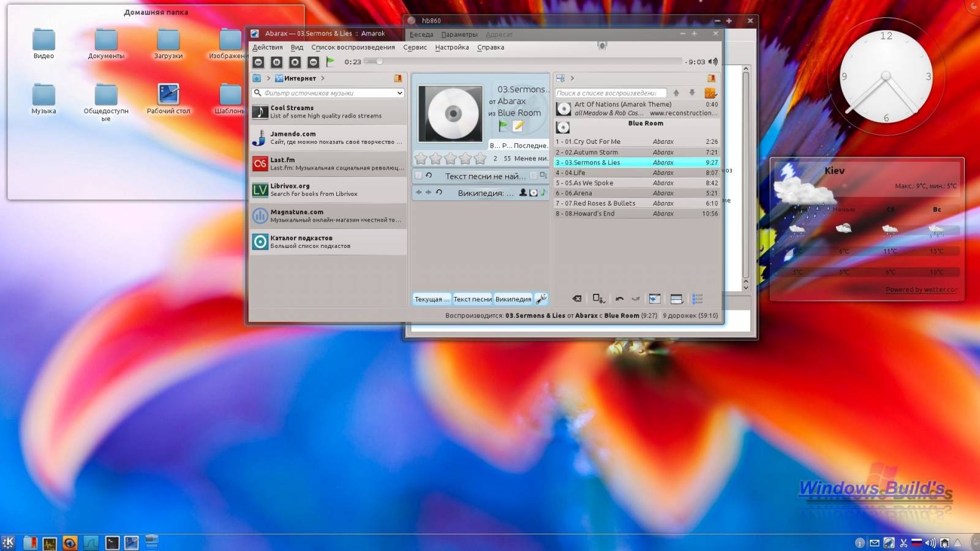Viewport: 980px width, 551px height.
Task: Pause playback in Amarok toolbar
Action: coord(277,62)
